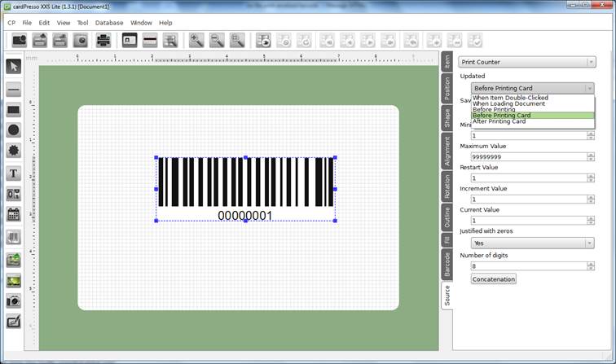Collapse the Before Printing Card combo box

(532, 88)
